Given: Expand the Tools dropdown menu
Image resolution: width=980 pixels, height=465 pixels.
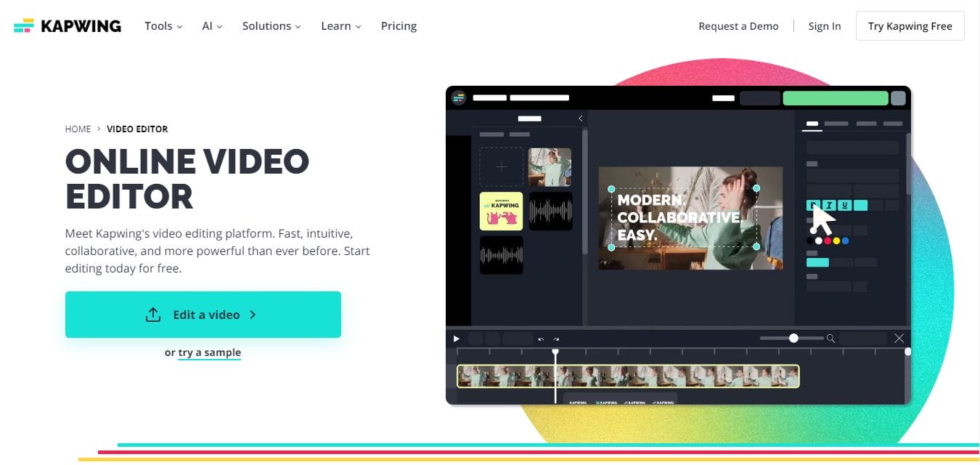Looking at the screenshot, I should click(x=163, y=26).
